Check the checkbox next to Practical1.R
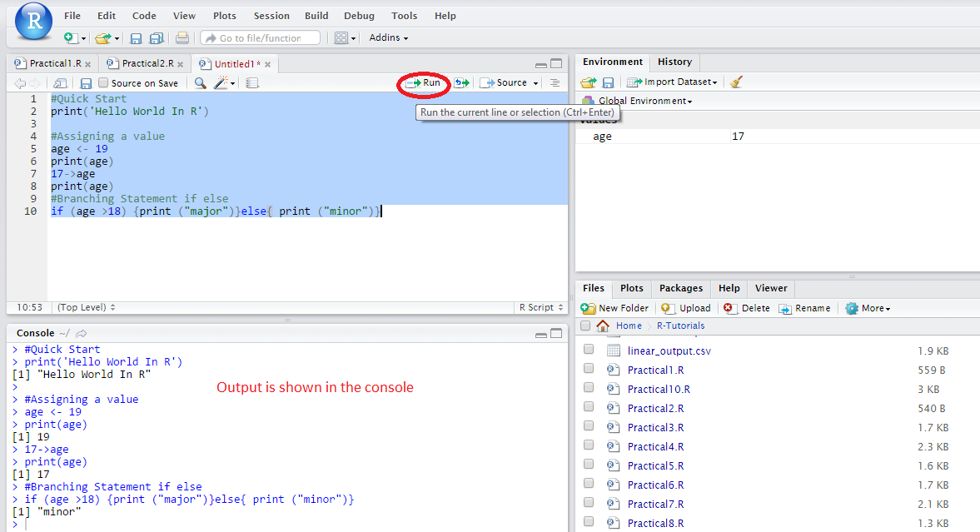The image size is (980, 532). point(589,370)
